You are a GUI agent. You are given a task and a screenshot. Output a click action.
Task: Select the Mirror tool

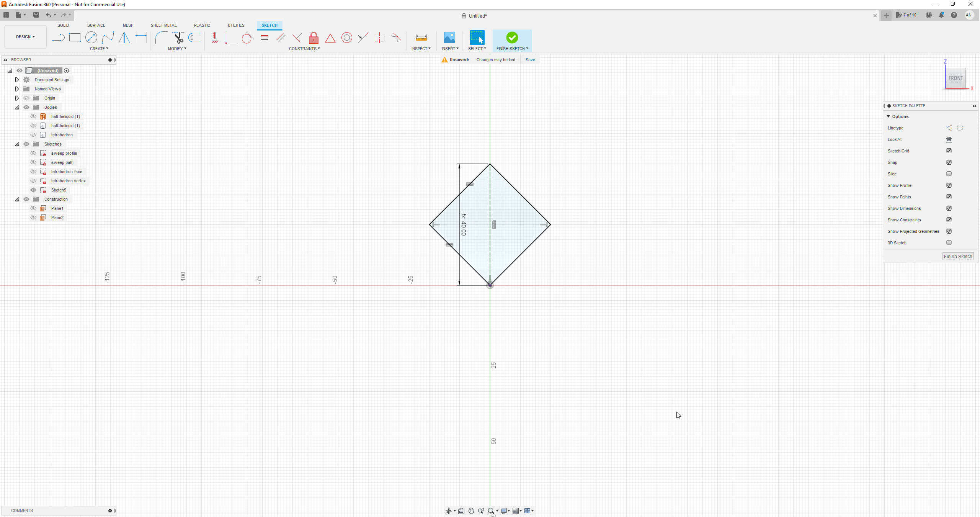[124, 38]
